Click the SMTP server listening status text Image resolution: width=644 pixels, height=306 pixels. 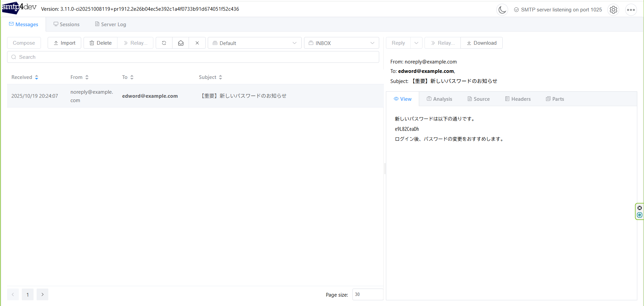tap(561, 10)
